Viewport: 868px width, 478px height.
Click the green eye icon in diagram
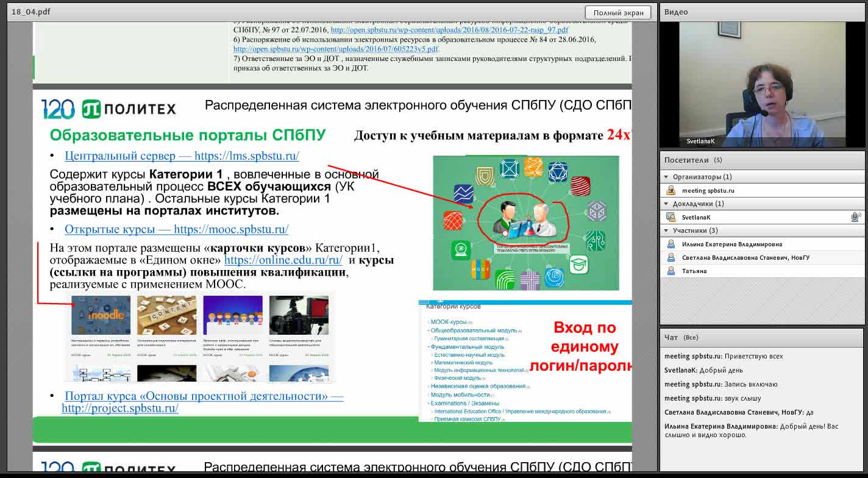tap(461, 250)
